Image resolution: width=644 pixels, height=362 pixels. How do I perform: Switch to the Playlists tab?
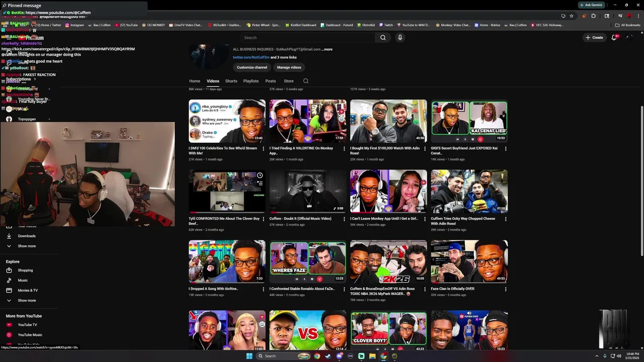[x=251, y=81]
